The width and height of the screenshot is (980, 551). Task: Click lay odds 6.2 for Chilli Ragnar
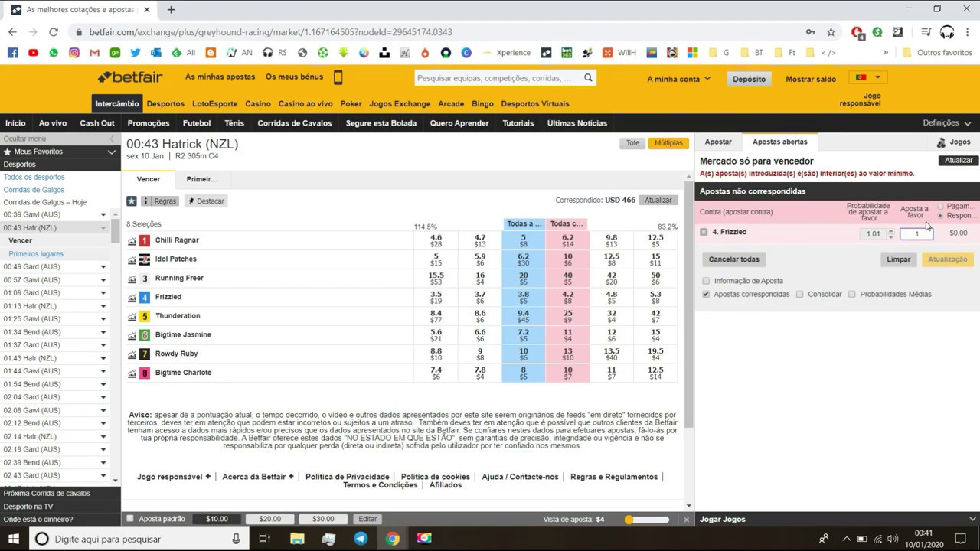568,240
